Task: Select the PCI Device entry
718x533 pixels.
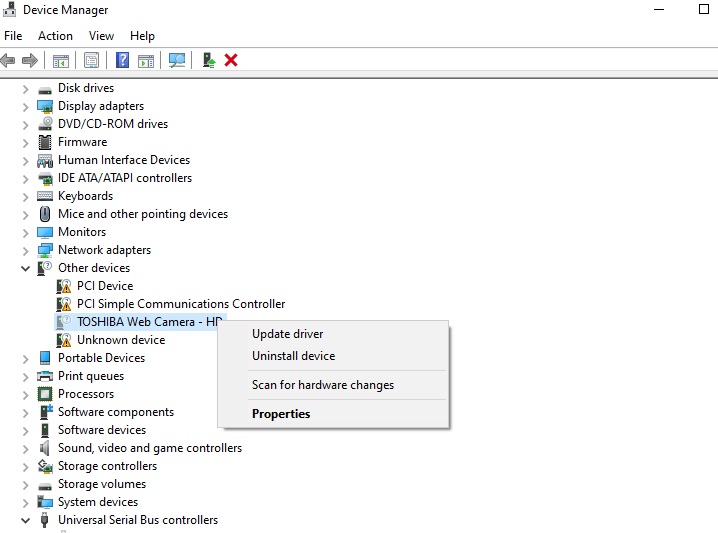Action: [x=105, y=286]
